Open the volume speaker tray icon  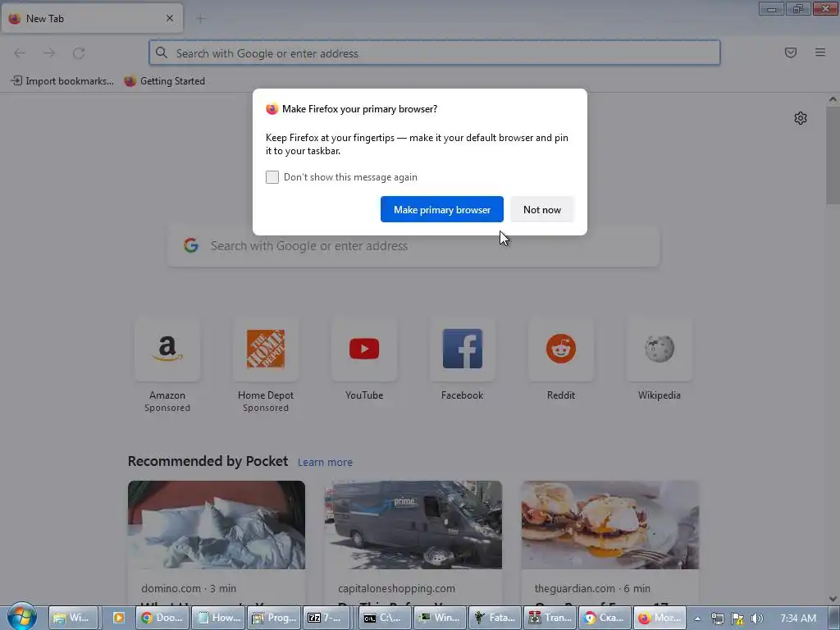[757, 619]
